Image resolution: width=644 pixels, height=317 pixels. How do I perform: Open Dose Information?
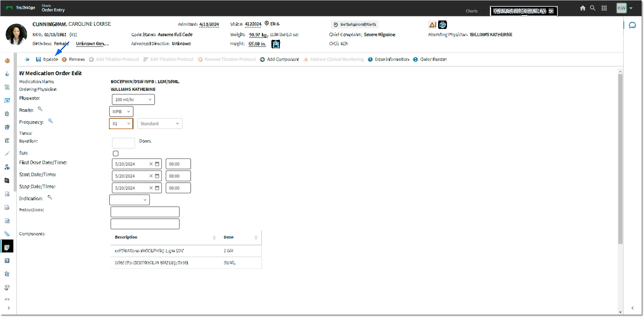388,59
